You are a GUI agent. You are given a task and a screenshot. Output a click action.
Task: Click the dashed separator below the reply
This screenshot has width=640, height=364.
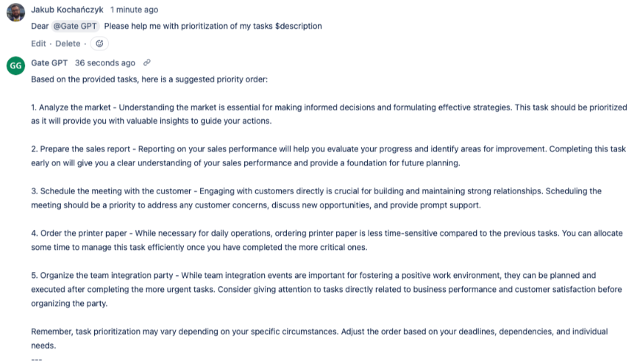tap(37, 359)
